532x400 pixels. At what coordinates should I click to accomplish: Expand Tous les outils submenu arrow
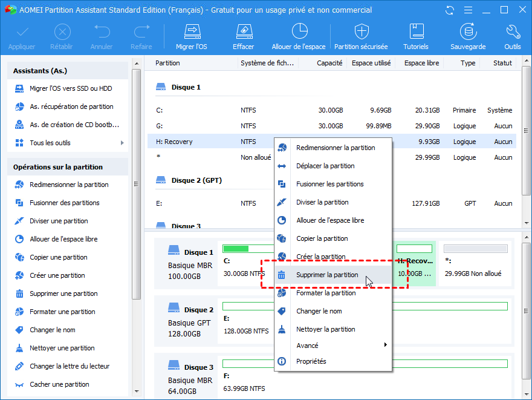[x=122, y=143]
